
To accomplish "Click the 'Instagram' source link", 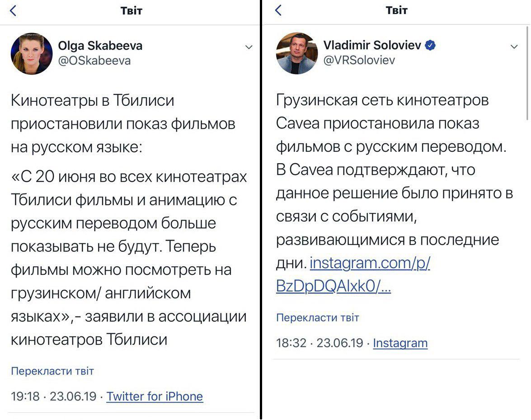I will tap(400, 343).
